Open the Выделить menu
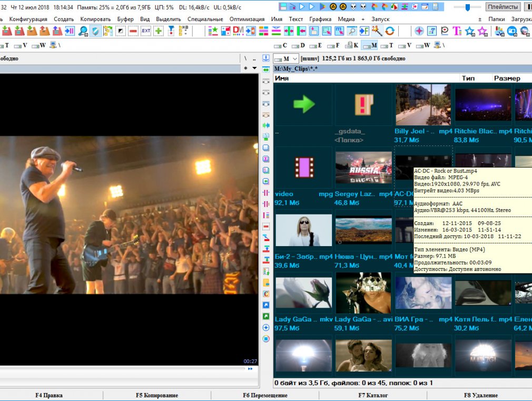This screenshot has width=532, height=401. tap(169, 19)
